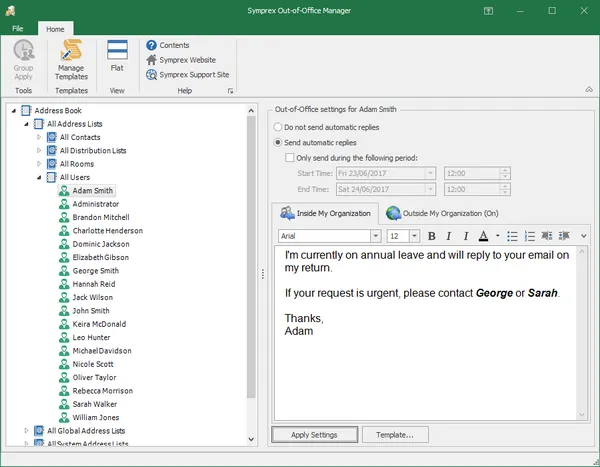Open the Help group dialog launcher

coord(230,91)
